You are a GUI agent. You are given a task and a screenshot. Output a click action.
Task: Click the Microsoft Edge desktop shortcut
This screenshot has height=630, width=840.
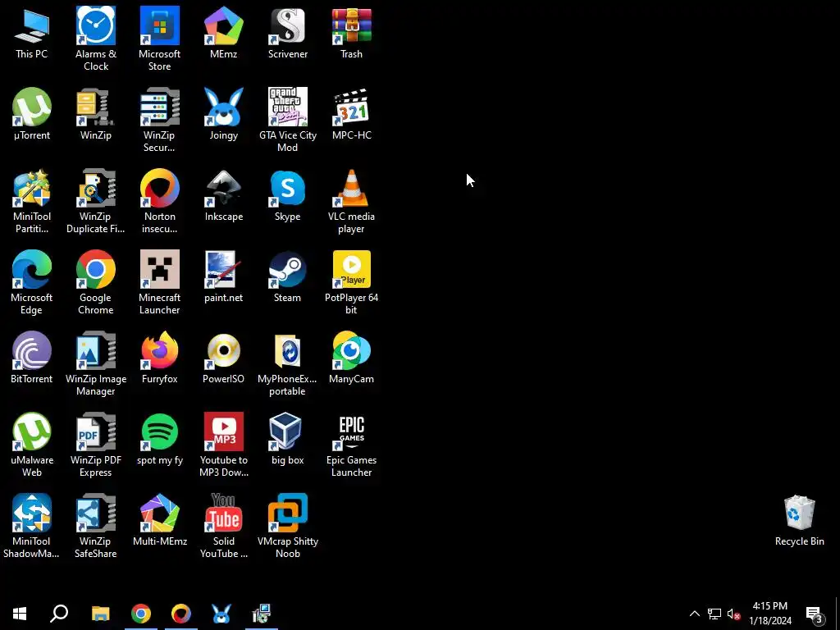tap(32, 282)
